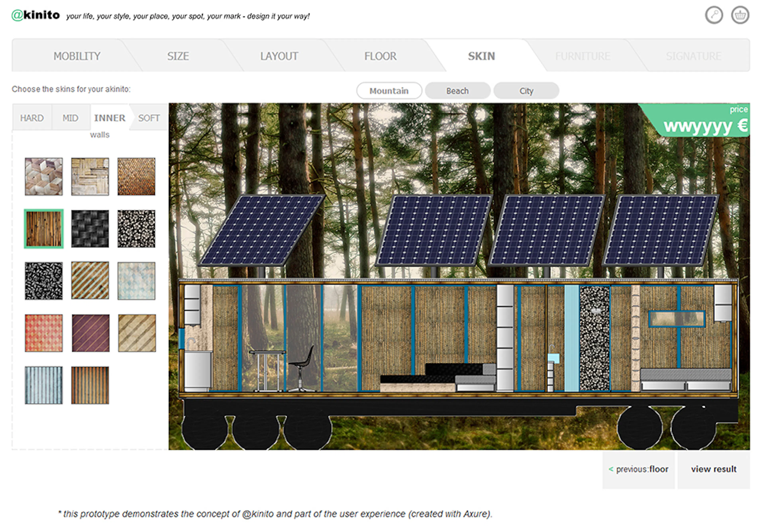Click the key login icon
The image size is (765, 532).
(714, 15)
